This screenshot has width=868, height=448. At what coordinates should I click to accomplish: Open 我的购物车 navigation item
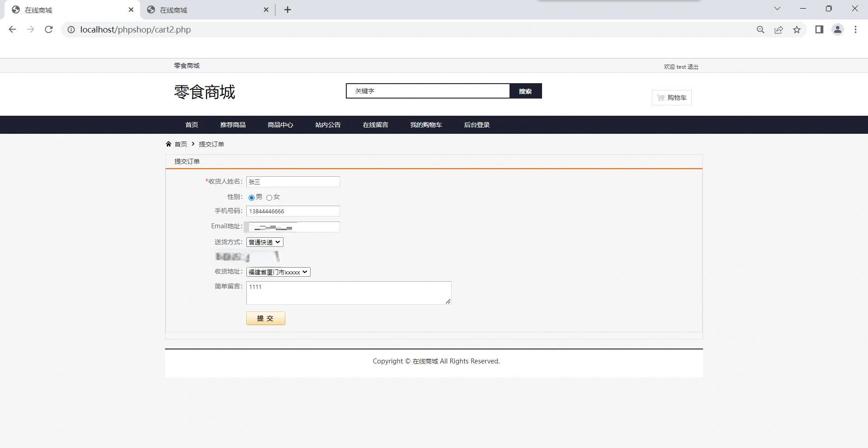(426, 125)
